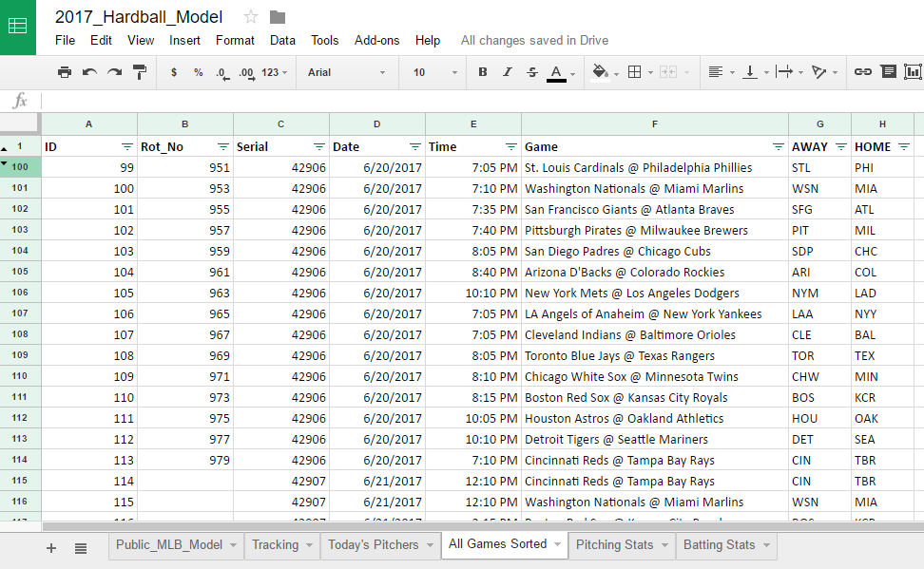
Task: Click the horizontal scrollbar
Action: pos(483,526)
